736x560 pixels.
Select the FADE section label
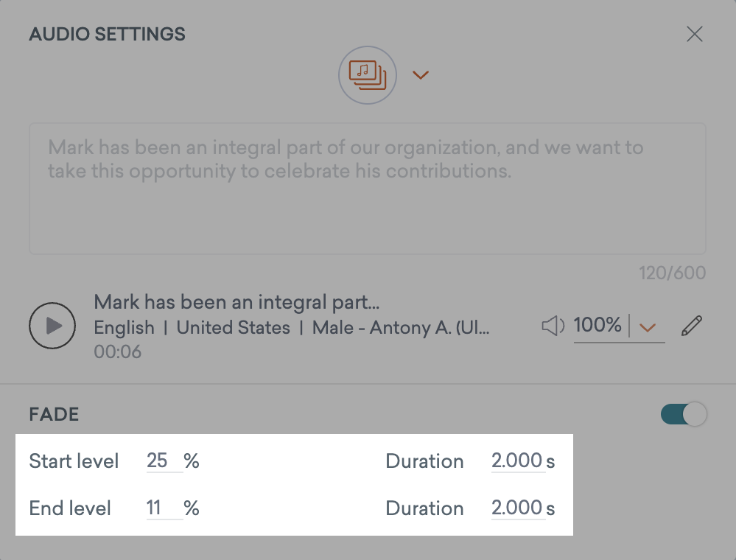coord(53,414)
